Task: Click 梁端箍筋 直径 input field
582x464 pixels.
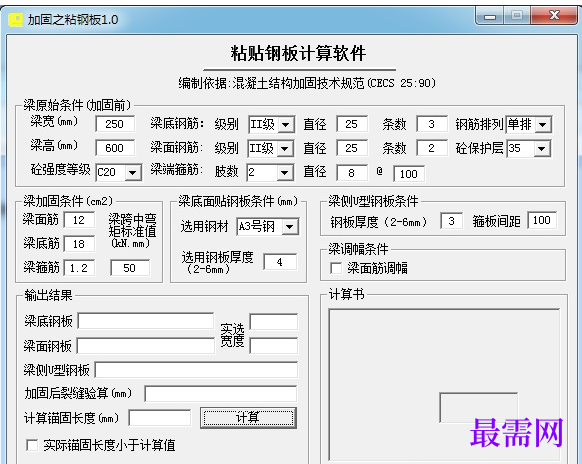Action: [352, 173]
